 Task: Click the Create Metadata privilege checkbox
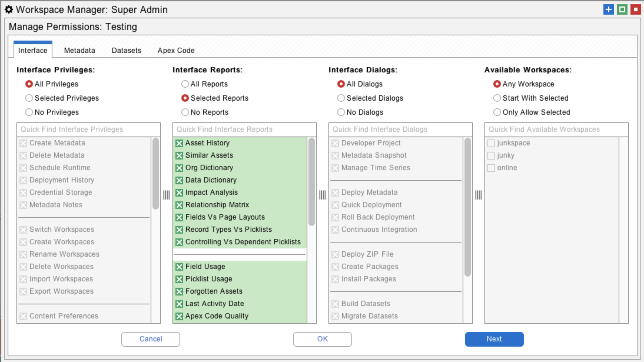tap(23, 143)
